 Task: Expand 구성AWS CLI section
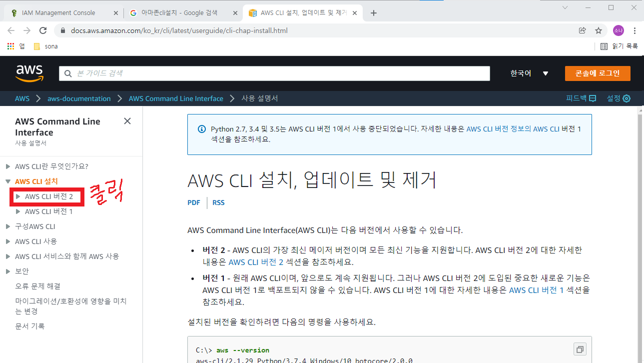coord(8,226)
